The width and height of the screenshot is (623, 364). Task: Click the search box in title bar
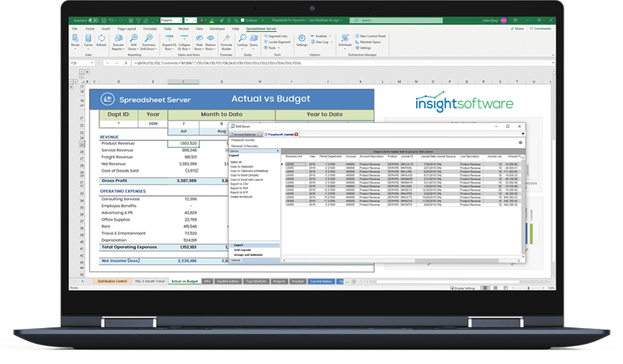[x=396, y=20]
